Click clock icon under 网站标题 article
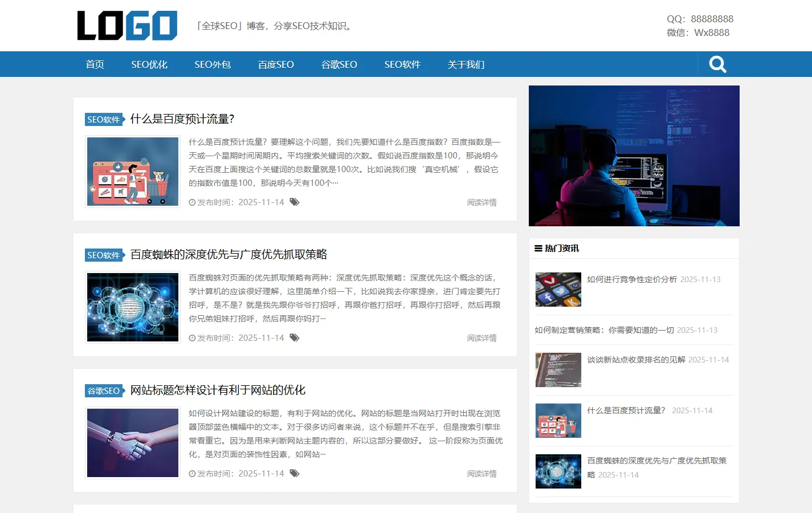Image resolution: width=812 pixels, height=513 pixels. pyautogui.click(x=193, y=474)
